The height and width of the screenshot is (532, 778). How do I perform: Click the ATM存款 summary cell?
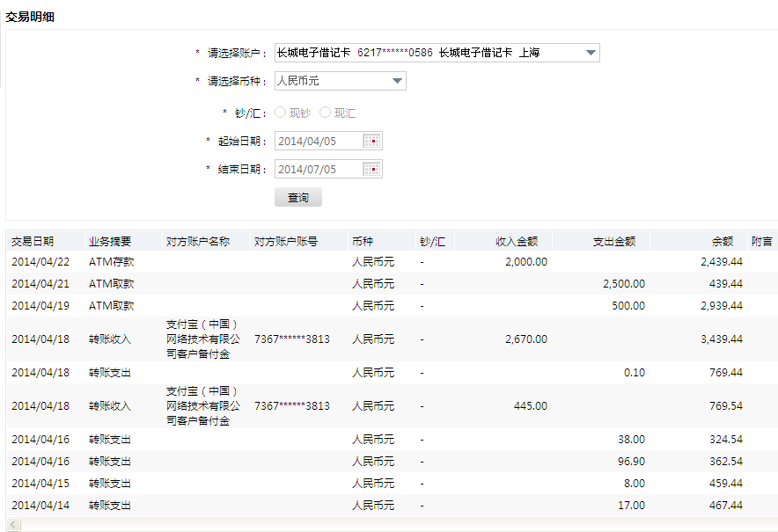click(112, 262)
